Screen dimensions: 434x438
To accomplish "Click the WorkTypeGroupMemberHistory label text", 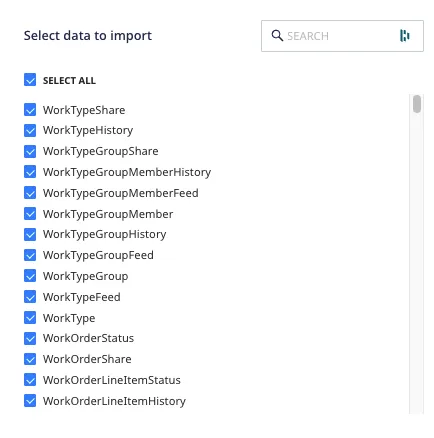I will 127,173.
